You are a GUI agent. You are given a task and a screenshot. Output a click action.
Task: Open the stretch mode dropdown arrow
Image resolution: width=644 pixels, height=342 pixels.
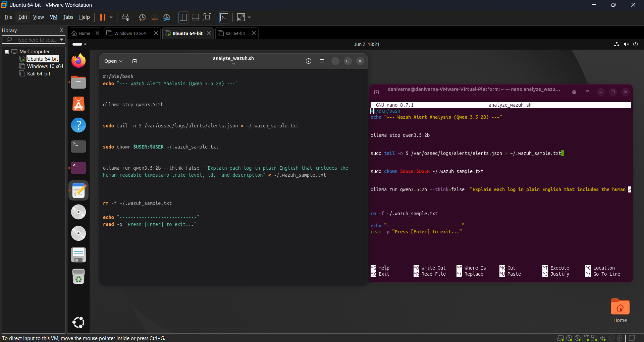(x=249, y=17)
